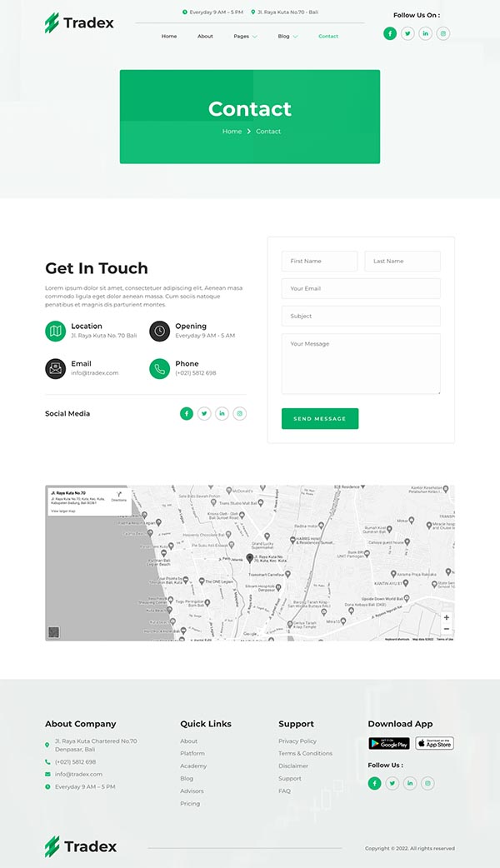Click the Instagram icon beside Social Media
This screenshot has height=868, width=500.
(x=240, y=413)
